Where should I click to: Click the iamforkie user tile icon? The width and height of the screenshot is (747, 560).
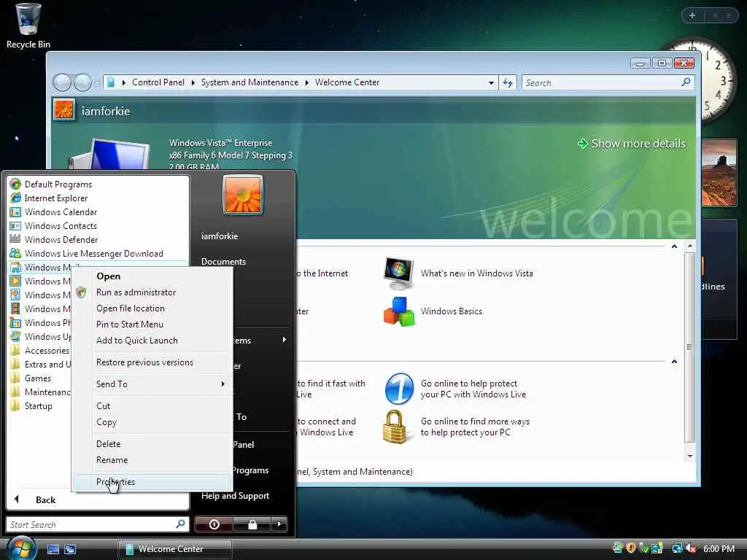coord(64,109)
